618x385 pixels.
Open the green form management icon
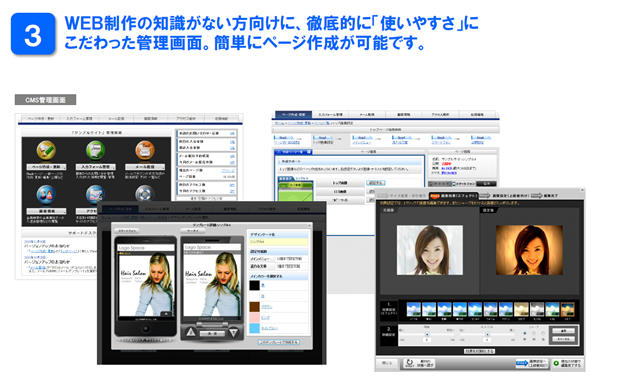(x=95, y=151)
